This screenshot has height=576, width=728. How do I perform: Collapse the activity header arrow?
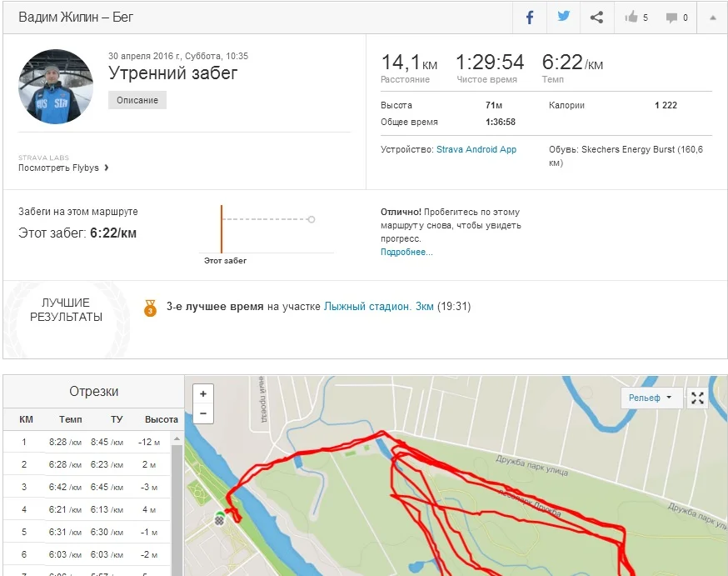tap(713, 18)
